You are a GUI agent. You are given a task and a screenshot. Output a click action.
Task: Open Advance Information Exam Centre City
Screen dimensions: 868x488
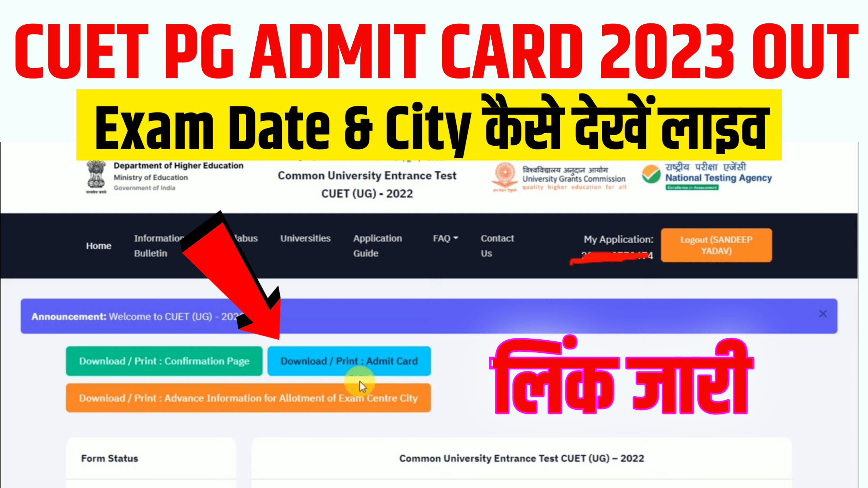tap(248, 398)
